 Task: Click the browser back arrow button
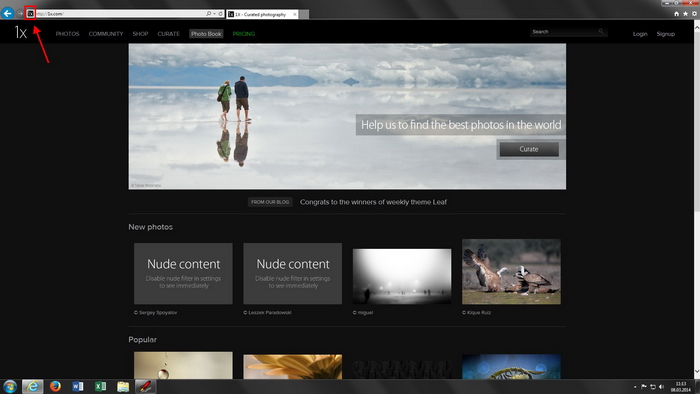pos(8,13)
